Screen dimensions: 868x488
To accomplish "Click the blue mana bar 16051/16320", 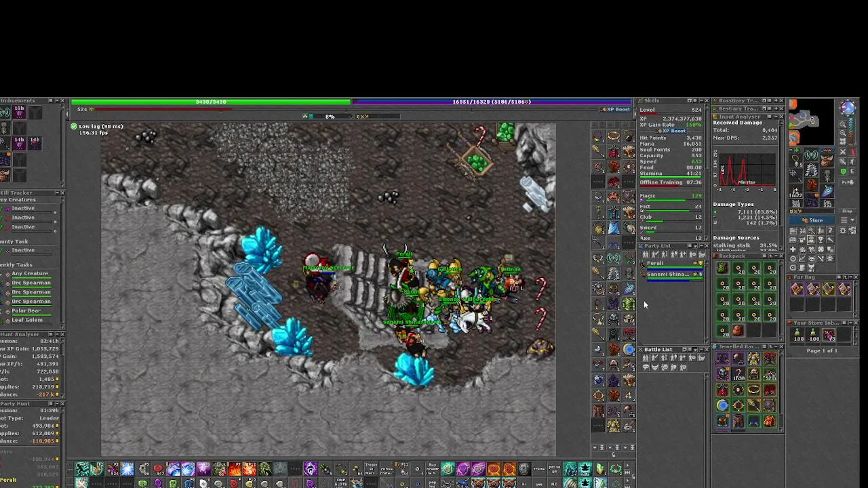I will [x=491, y=102].
